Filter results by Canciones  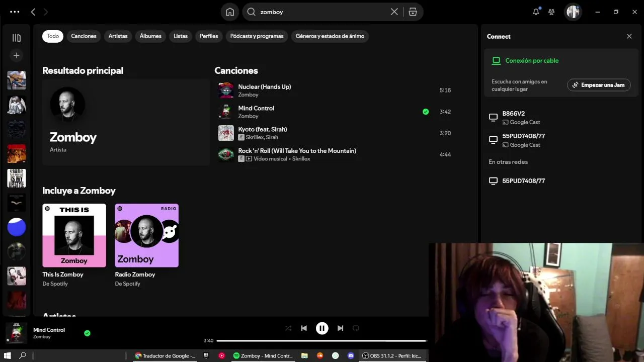point(84,36)
